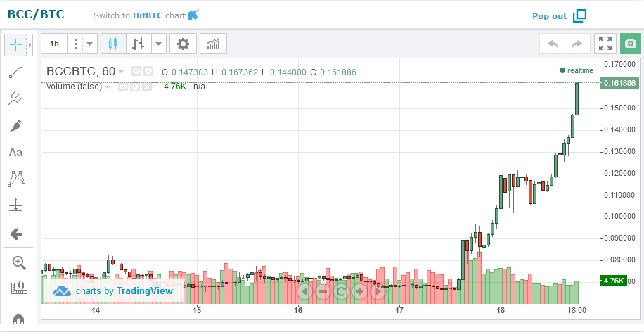Take a chart snapshot with camera button

click(631, 44)
